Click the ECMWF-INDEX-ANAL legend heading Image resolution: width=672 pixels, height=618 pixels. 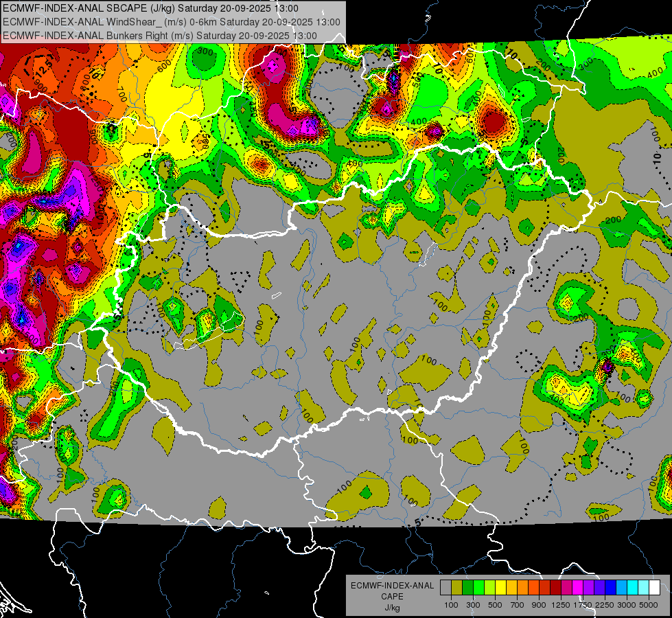[392, 586]
